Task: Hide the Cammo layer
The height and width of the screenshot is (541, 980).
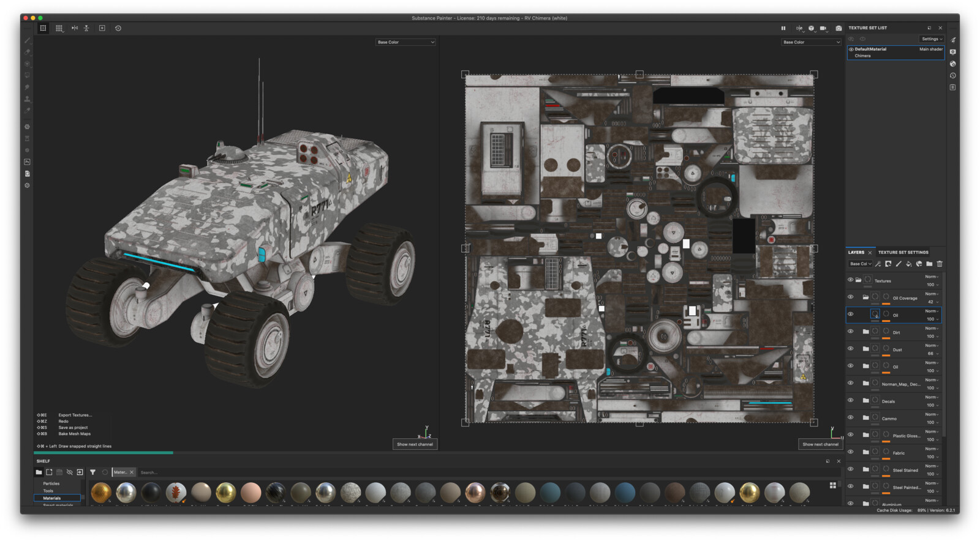Action: click(850, 417)
